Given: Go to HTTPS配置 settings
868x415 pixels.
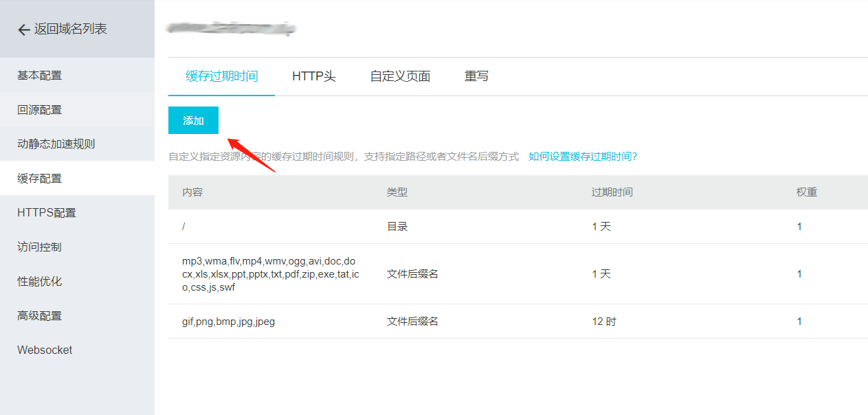Looking at the screenshot, I should pos(46,213).
